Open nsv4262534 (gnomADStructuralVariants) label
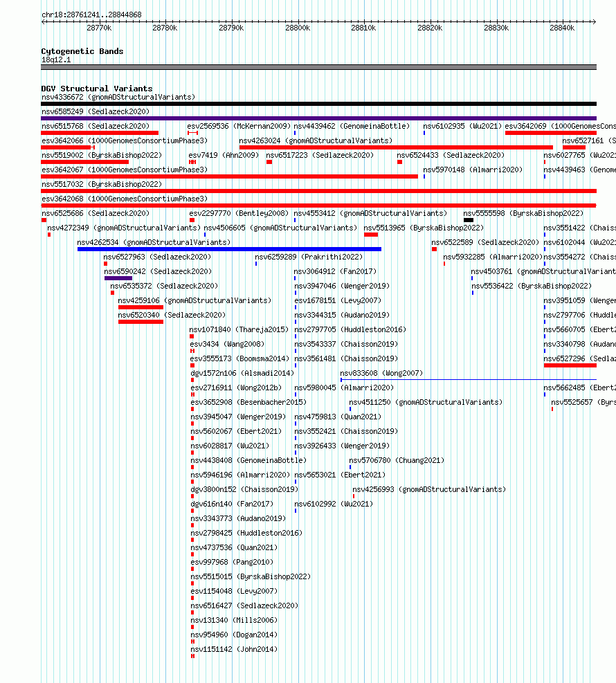 pyautogui.click(x=154, y=243)
